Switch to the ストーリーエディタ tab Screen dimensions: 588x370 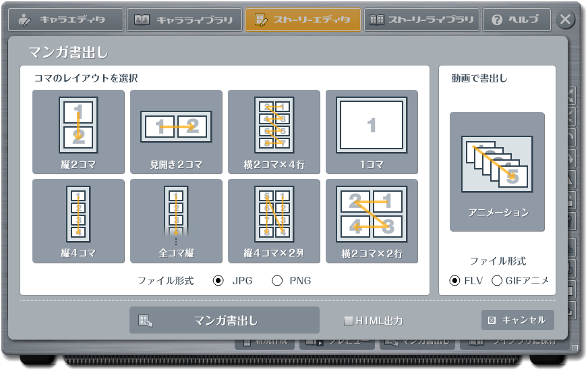pos(303,20)
